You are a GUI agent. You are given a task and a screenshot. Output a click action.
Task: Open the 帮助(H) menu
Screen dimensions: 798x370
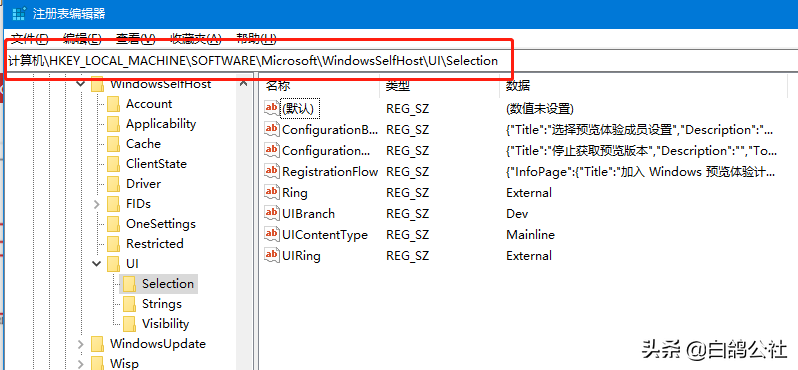pyautogui.click(x=256, y=39)
